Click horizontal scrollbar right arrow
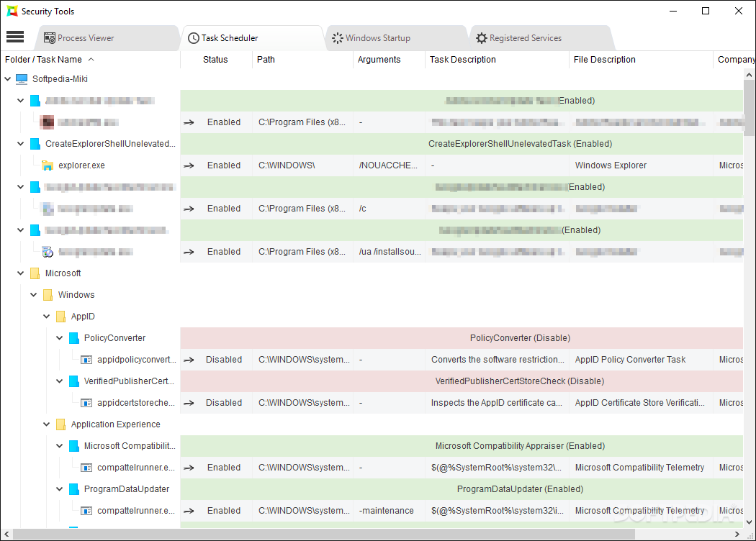 tap(737, 534)
